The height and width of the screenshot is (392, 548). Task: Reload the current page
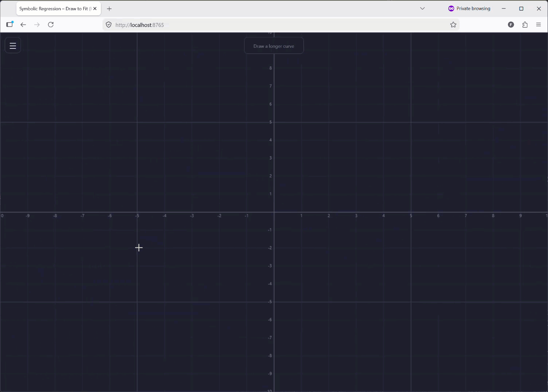pyautogui.click(x=51, y=25)
